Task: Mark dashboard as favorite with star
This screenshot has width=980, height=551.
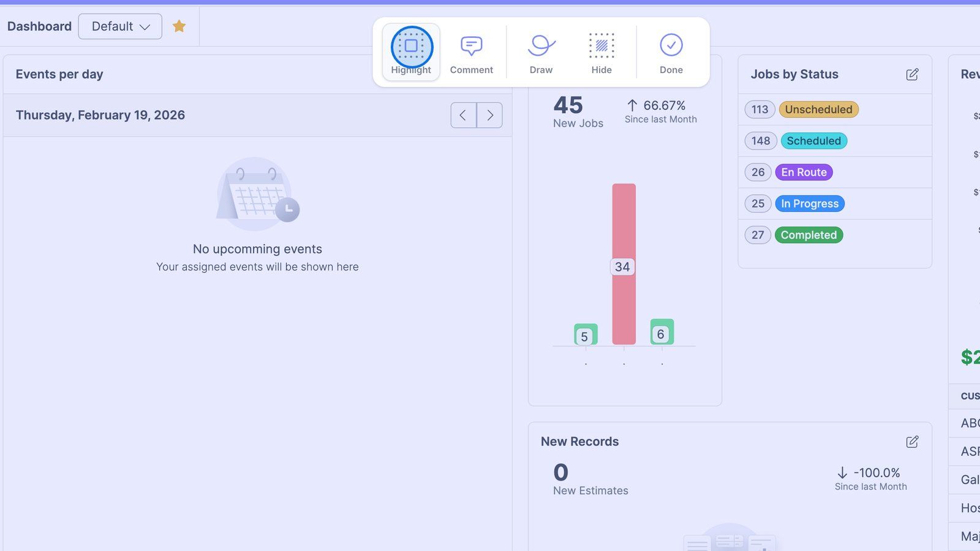Action: pyautogui.click(x=179, y=26)
